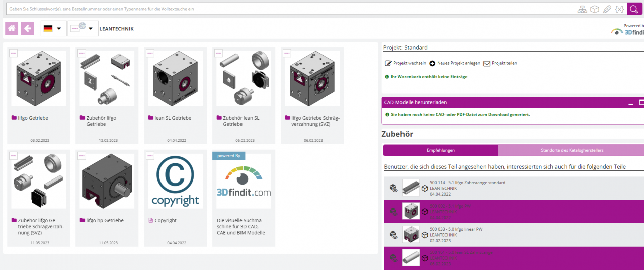Expand the catalog history dropdown

83,29
